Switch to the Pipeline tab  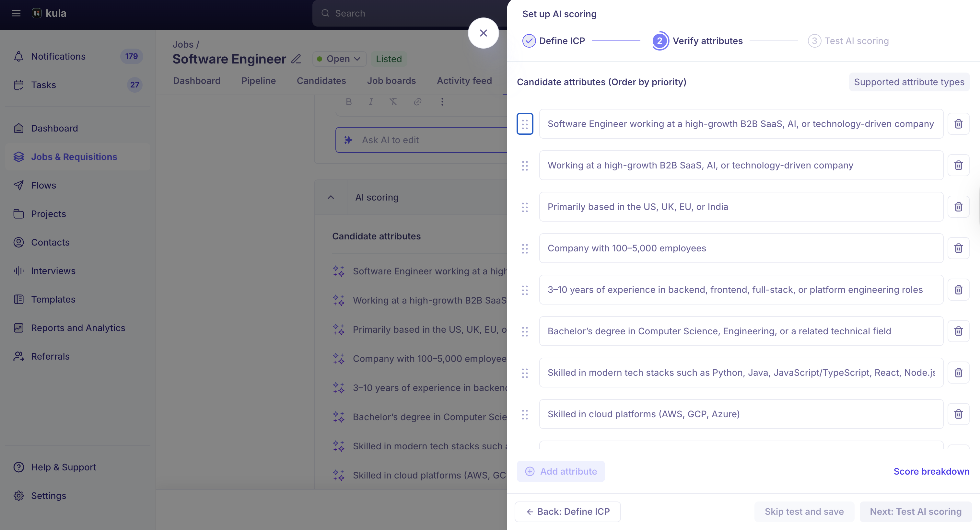(258, 81)
